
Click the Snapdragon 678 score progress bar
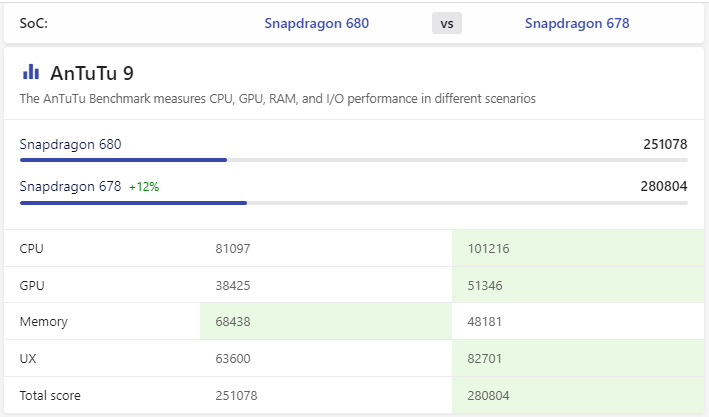pyautogui.click(x=354, y=203)
